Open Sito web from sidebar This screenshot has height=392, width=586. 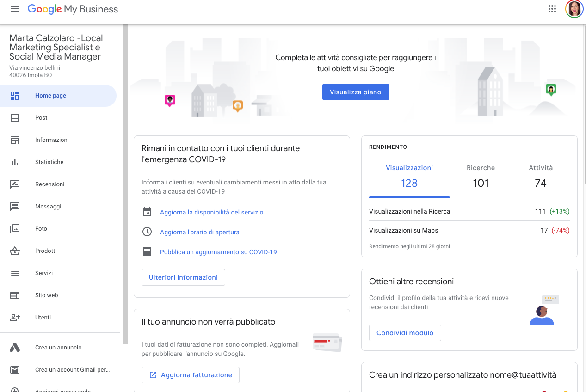pyautogui.click(x=46, y=295)
